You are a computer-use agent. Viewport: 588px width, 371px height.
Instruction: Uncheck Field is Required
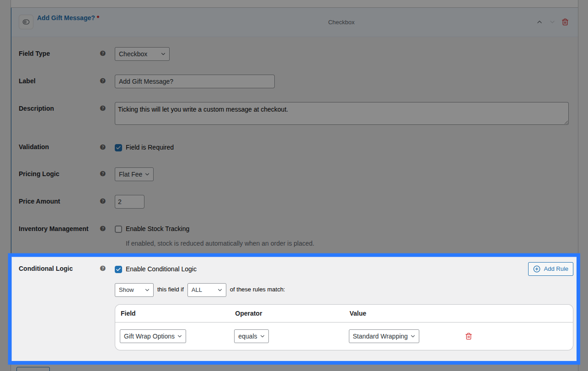click(118, 147)
